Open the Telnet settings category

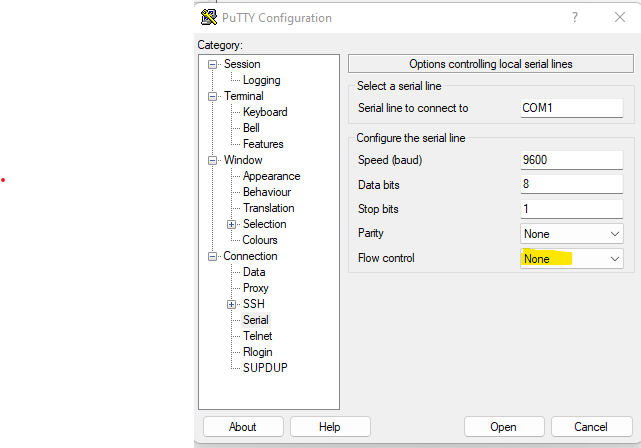click(257, 336)
